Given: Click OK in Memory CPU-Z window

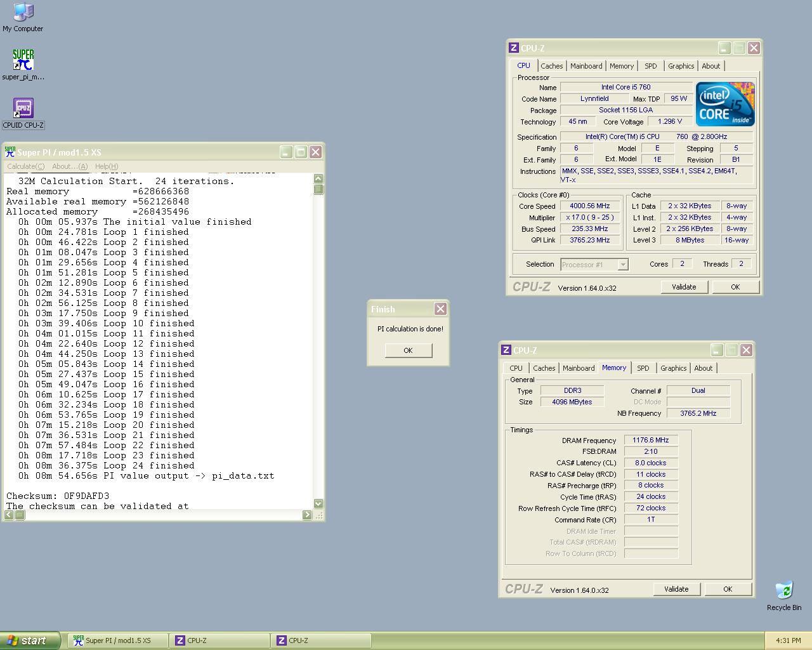Looking at the screenshot, I should (x=728, y=589).
